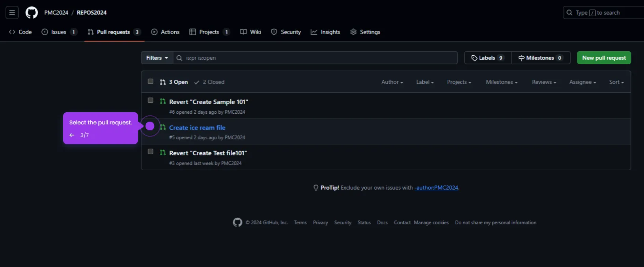The height and width of the screenshot is (267, 644).
Task: Open the Labels button
Action: coord(488,58)
